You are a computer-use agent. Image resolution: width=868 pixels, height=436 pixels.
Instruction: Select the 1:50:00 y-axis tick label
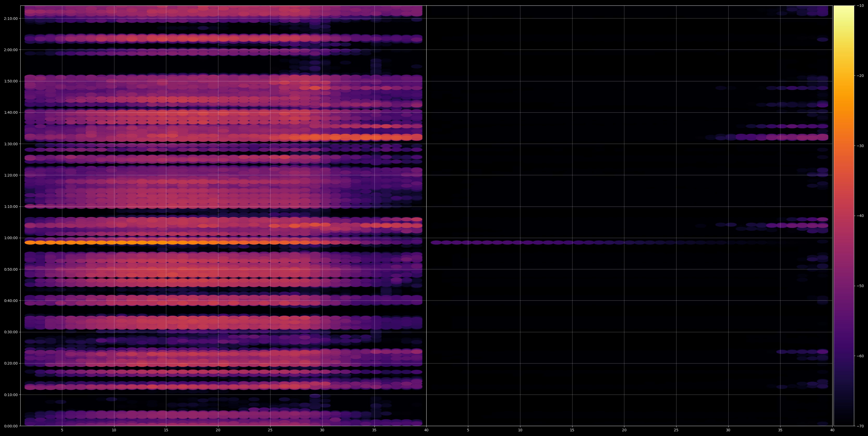coord(11,81)
